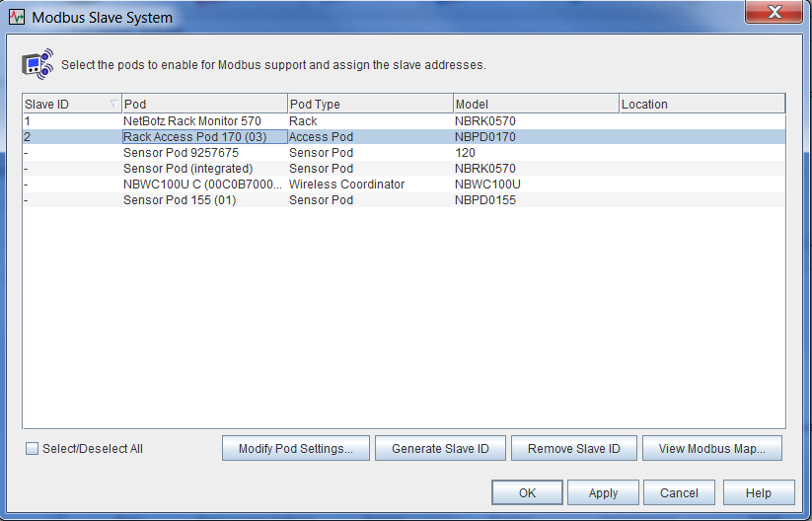
Task: Click Remove Slave ID button
Action: 574,449
